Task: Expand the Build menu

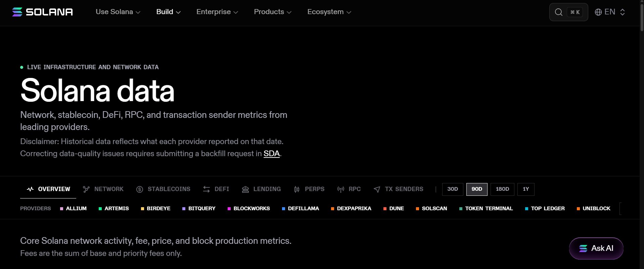Action: [169, 12]
